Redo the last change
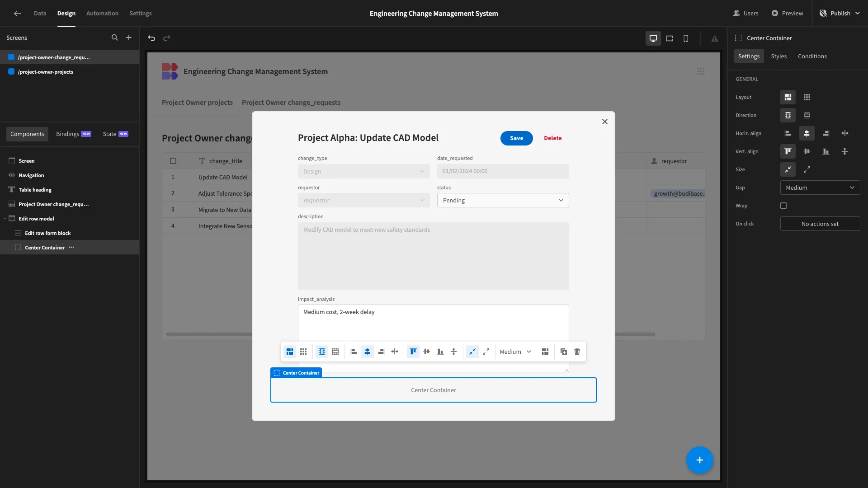The image size is (868, 488). pos(167,38)
